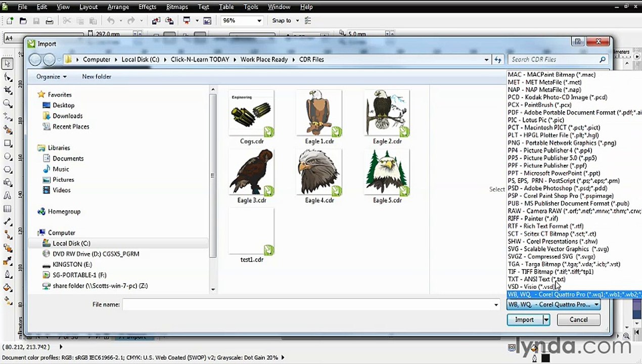The image size is (642, 364).
Task: Select the Shape tool in the toolbox
Action: pos(8,77)
